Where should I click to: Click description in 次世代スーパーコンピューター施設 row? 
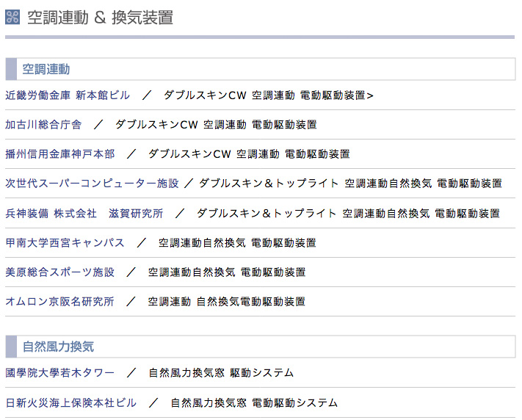click(x=350, y=183)
